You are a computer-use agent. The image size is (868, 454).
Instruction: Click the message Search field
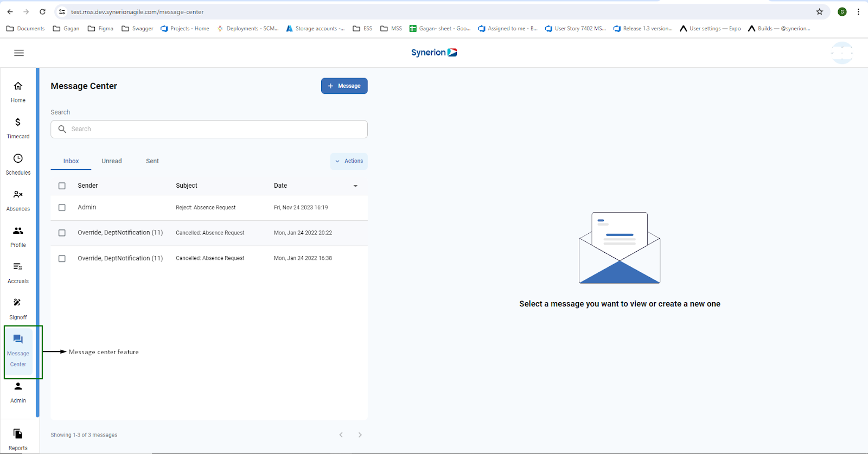pyautogui.click(x=209, y=129)
